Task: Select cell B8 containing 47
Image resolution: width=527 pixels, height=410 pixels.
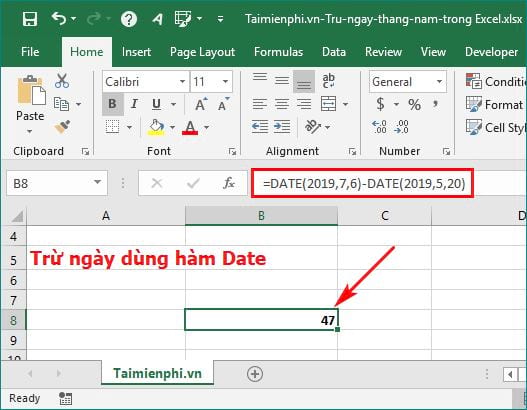Action: 261,320
